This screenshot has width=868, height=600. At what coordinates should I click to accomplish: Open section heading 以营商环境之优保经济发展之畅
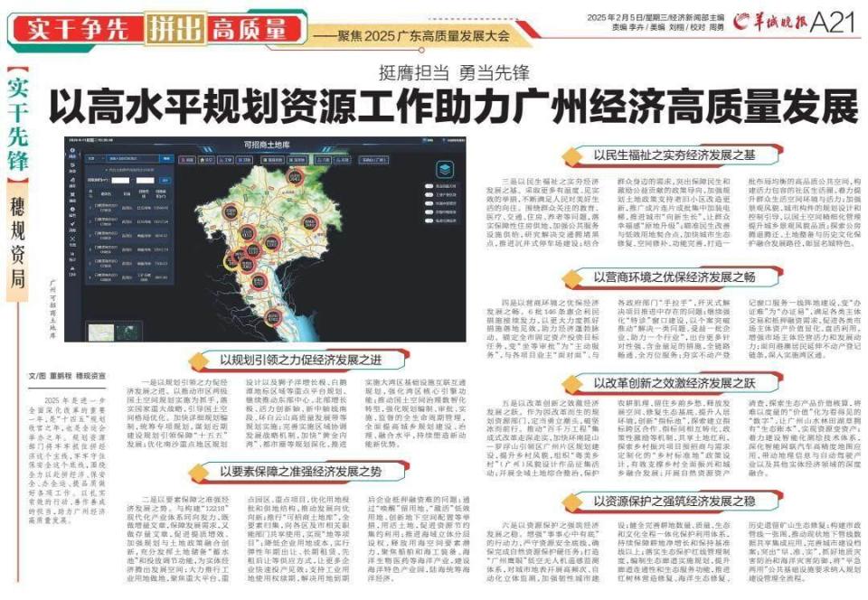pos(675,277)
